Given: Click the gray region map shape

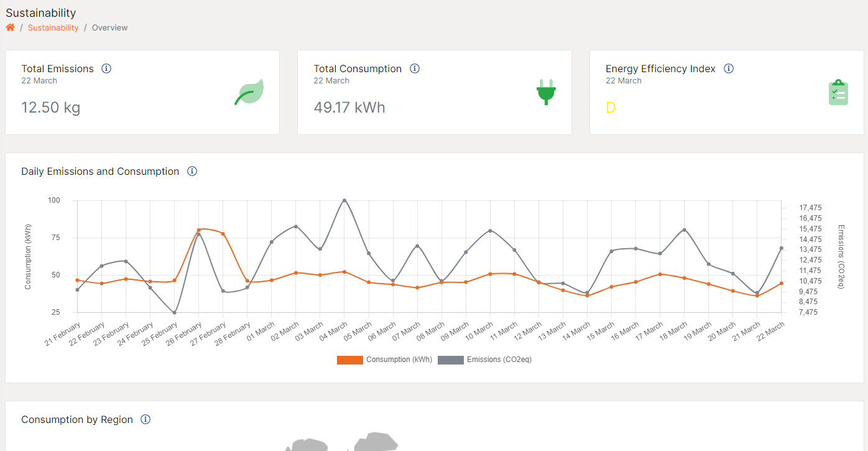Looking at the screenshot, I should point(376,442).
